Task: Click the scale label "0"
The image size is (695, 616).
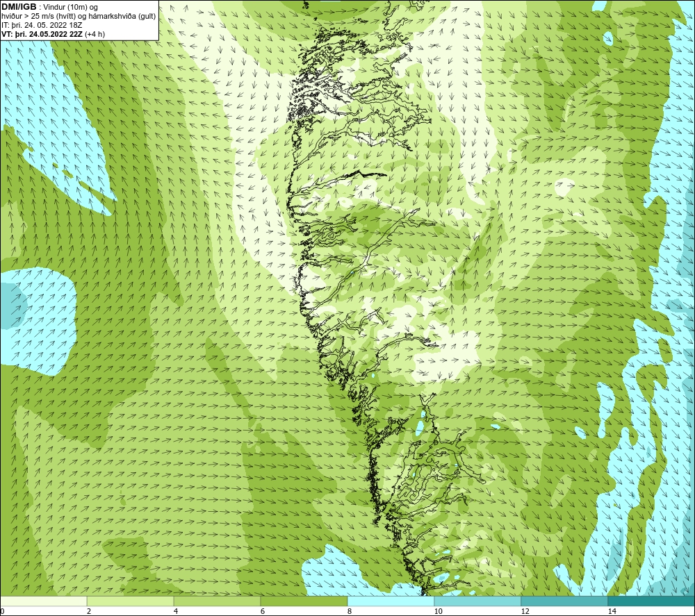Action: point(2,611)
